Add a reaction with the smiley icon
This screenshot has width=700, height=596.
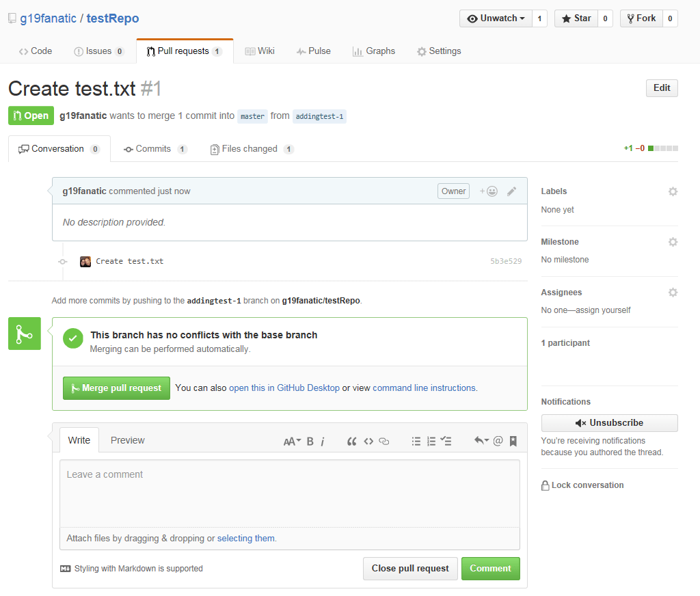488,191
